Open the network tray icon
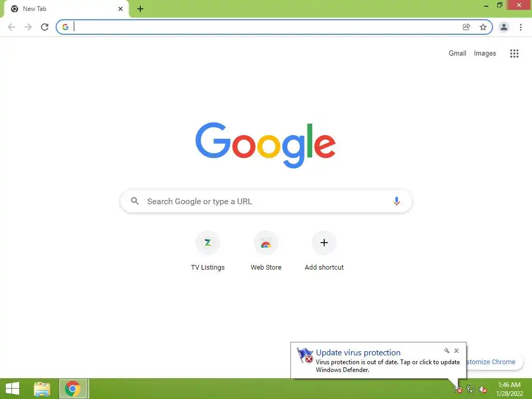The image size is (532, 399). (x=471, y=389)
